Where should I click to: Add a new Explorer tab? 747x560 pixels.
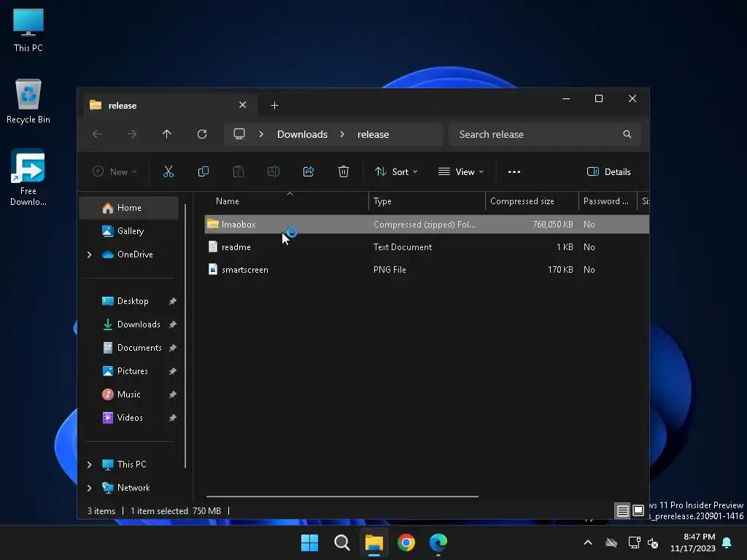coord(274,106)
